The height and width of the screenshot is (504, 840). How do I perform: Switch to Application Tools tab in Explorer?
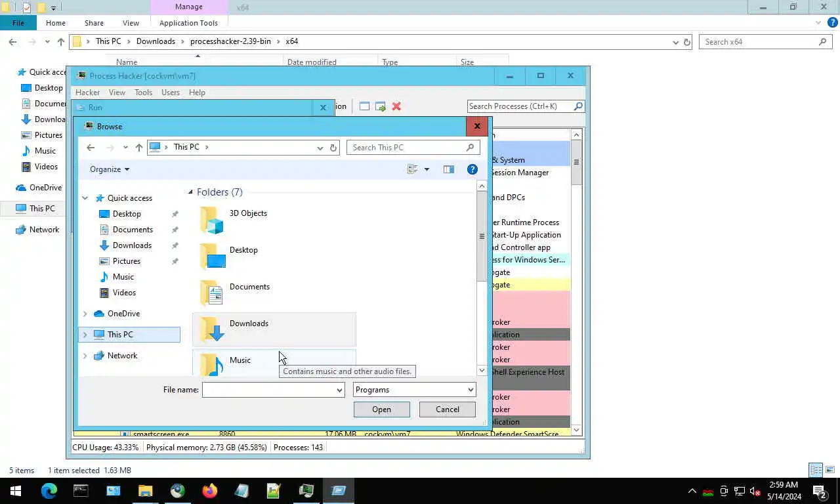[188, 23]
